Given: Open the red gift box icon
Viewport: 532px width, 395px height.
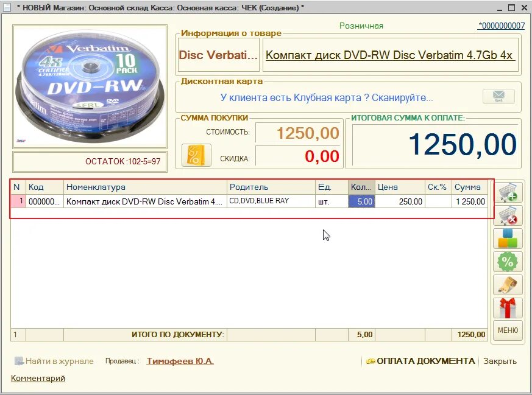Looking at the screenshot, I should 508,307.
